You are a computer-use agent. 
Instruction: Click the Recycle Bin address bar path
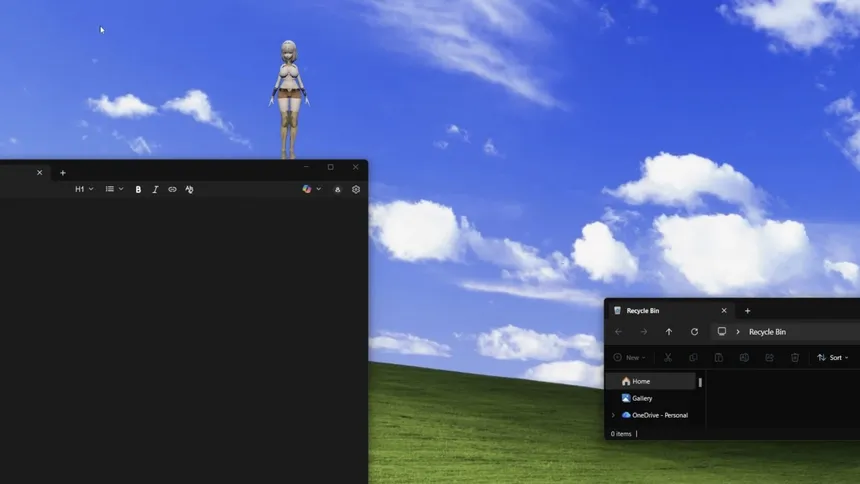tap(767, 332)
